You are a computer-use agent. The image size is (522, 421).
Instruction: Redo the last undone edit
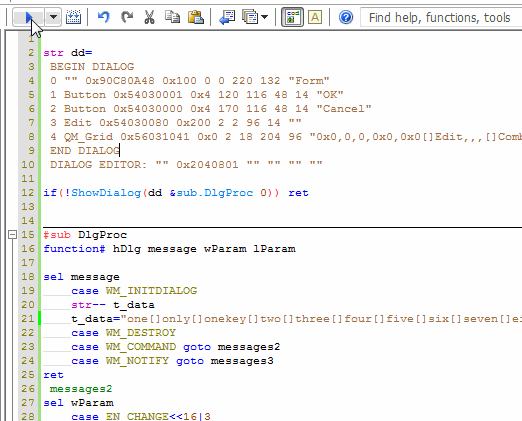127,17
